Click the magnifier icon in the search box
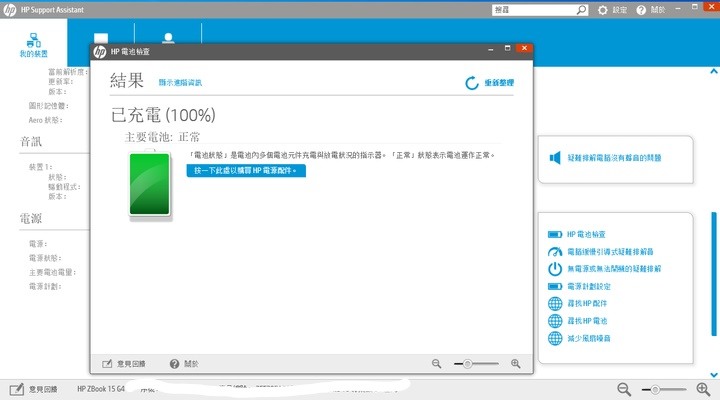This screenshot has height=400, width=720. tap(581, 10)
